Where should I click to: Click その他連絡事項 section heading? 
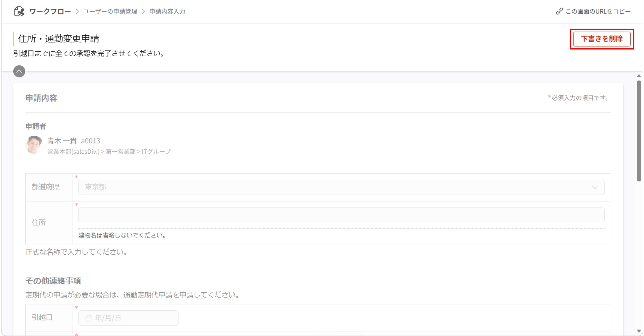tap(53, 281)
